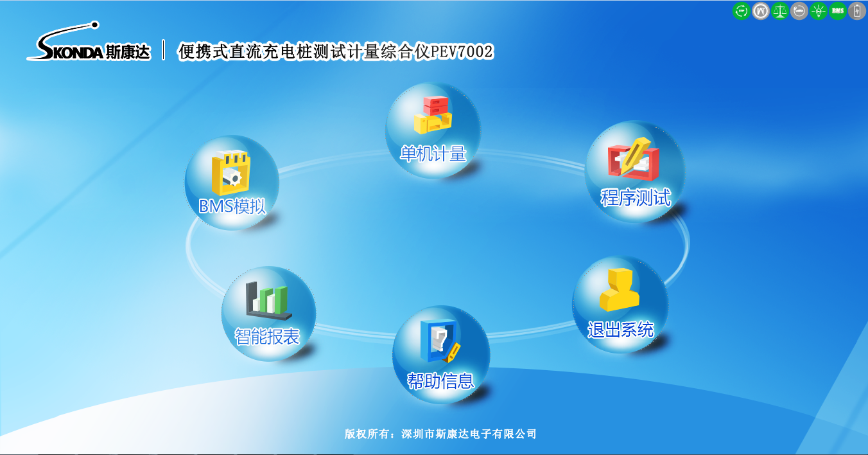Toggle the light bulb status indicator
The width and height of the screenshot is (868, 455).
tap(818, 11)
